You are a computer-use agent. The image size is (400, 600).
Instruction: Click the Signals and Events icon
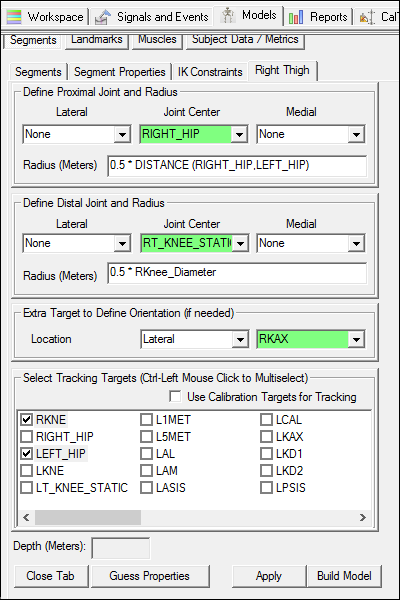pyautogui.click(x=103, y=17)
